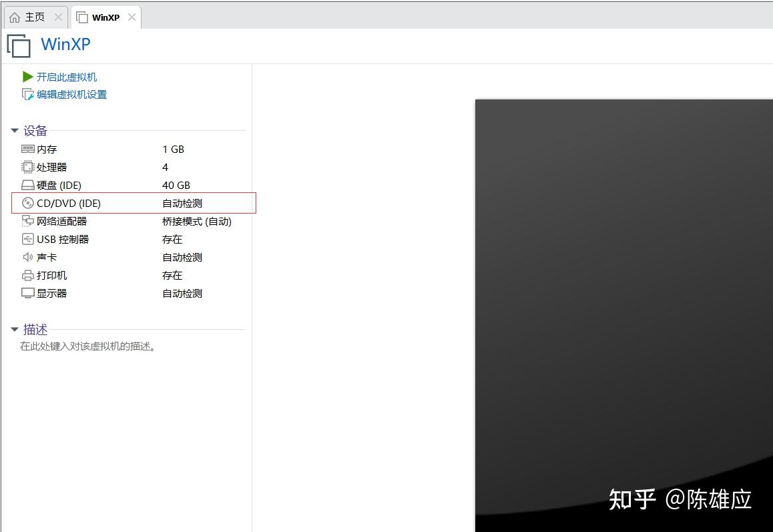
Task: Click 开启此虚拟机 to start the VM
Action: (x=66, y=76)
